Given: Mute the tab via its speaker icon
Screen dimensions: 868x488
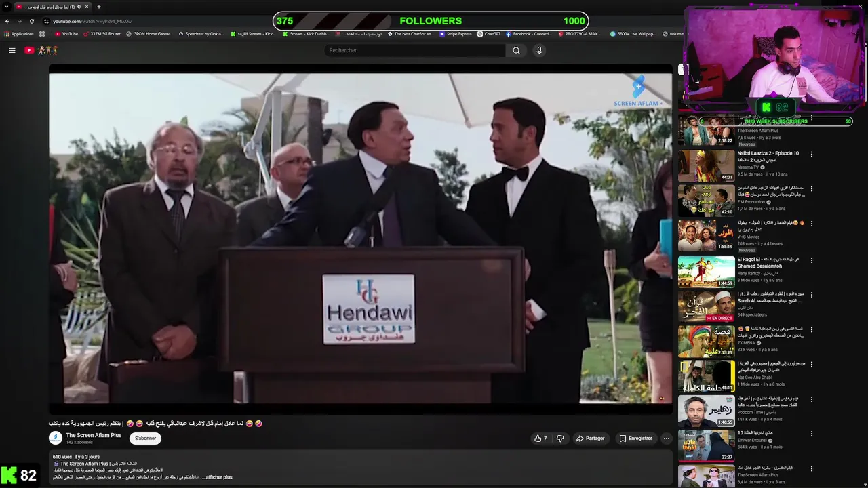Looking at the screenshot, I should tap(79, 7).
